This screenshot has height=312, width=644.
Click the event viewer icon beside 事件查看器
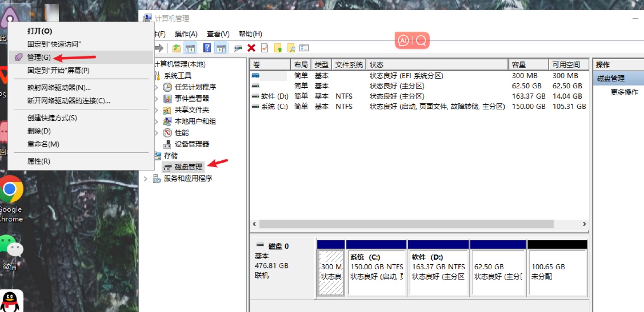pyautogui.click(x=167, y=98)
